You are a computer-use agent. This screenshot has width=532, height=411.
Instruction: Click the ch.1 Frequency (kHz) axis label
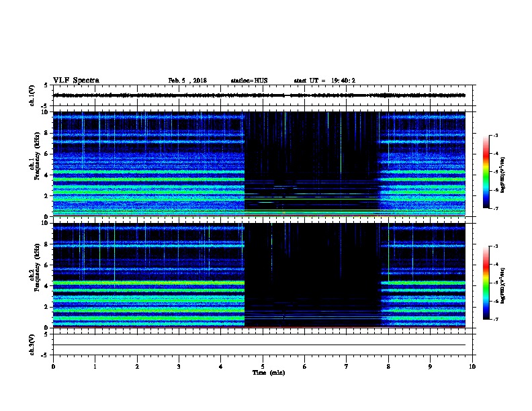click(34, 156)
